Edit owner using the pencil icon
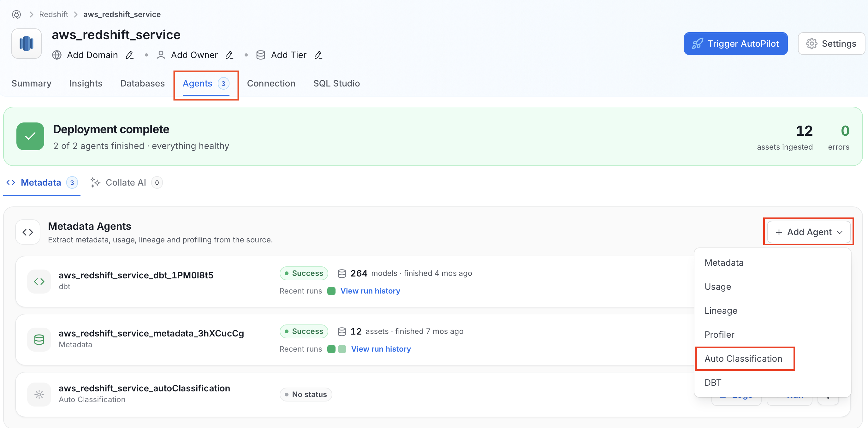Viewport: 868px width, 428px height. click(x=229, y=55)
